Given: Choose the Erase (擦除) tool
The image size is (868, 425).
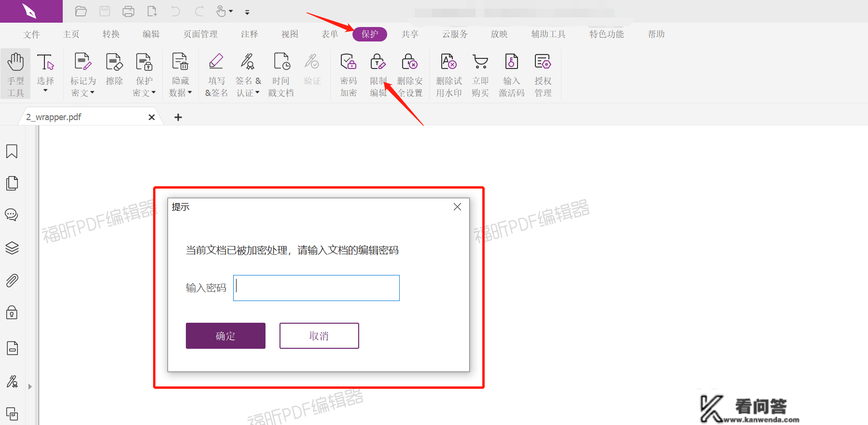Looking at the screenshot, I should 114,69.
